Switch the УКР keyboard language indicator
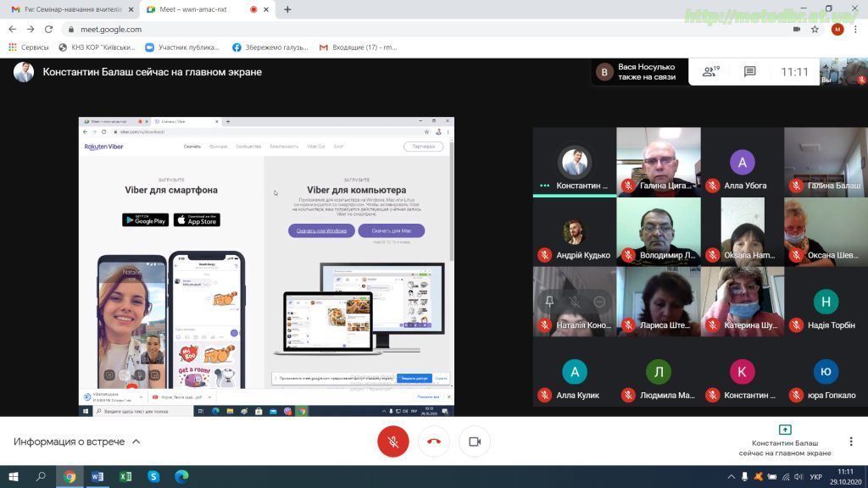 816,476
